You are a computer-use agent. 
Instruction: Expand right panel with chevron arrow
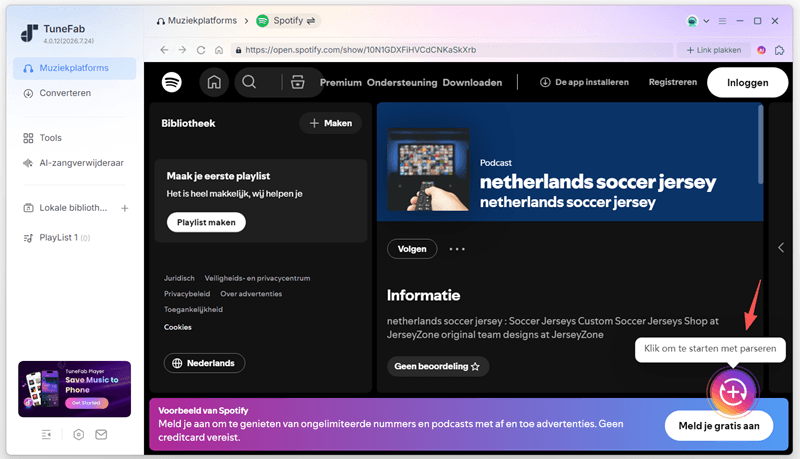(781, 247)
